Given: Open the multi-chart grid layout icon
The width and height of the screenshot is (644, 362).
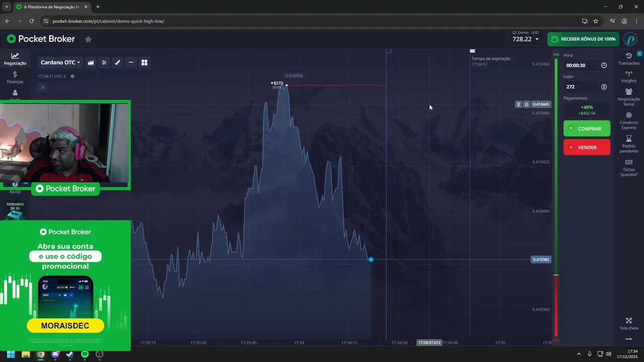Looking at the screenshot, I should pyautogui.click(x=144, y=62).
